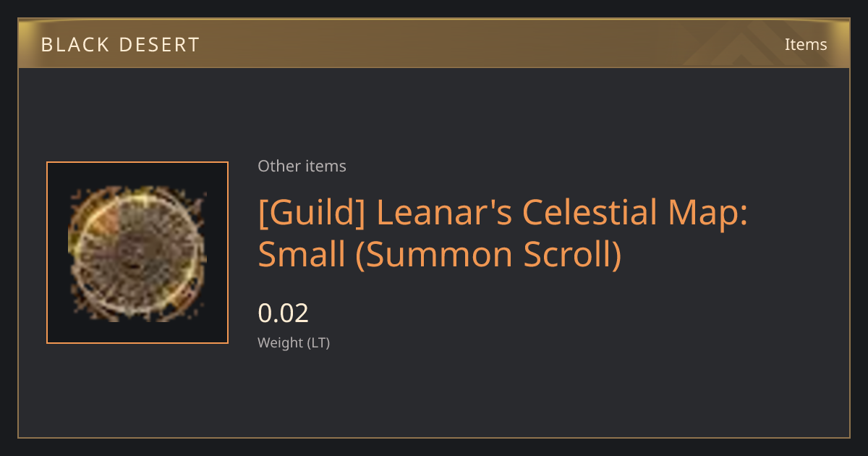Image resolution: width=868 pixels, height=456 pixels.
Task: Click the 0.02 weight value
Action: coord(284,313)
